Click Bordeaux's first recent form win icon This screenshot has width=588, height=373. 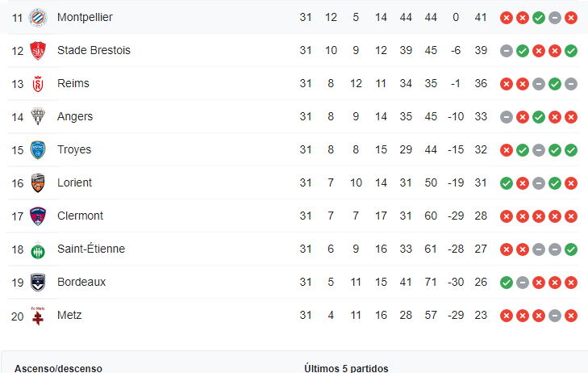[x=507, y=282]
